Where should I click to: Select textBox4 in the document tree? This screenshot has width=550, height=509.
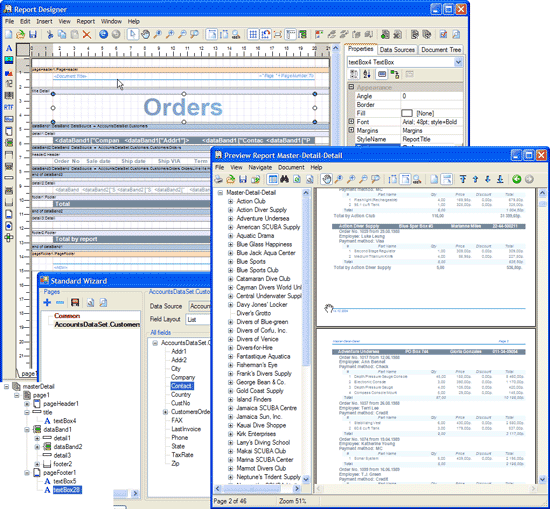tap(65, 421)
